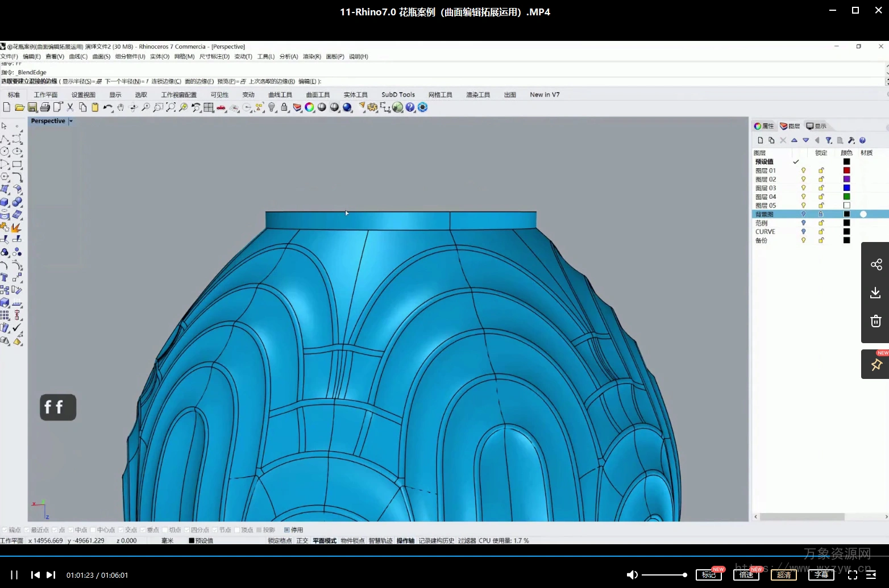Click the Undo arrow icon
Screen dimensions: 889x588
[x=107, y=107]
